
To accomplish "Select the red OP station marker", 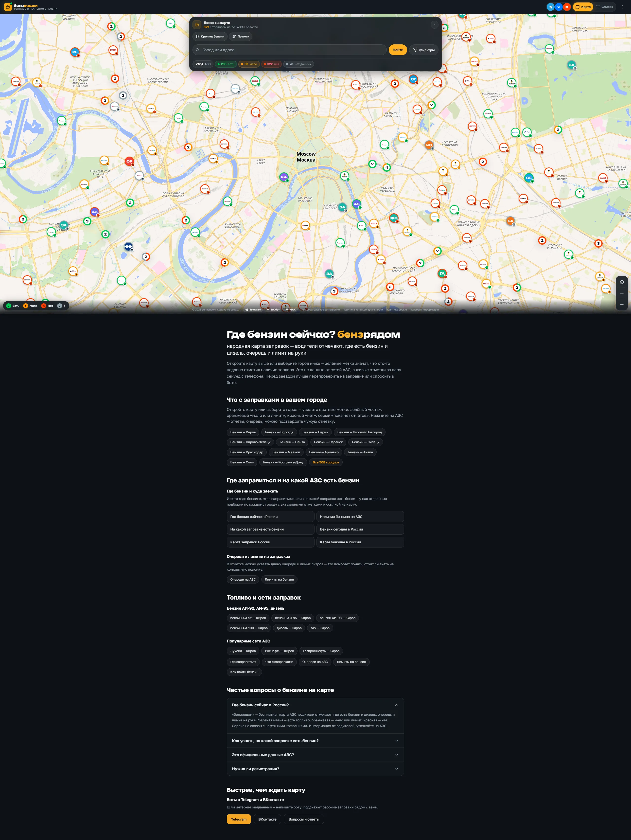I will click(129, 161).
